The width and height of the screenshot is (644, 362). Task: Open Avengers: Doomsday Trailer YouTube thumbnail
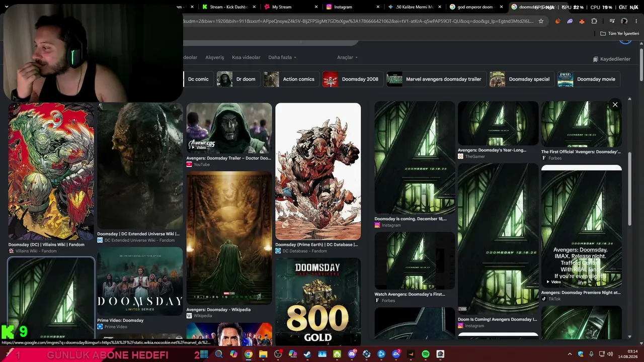tap(229, 128)
